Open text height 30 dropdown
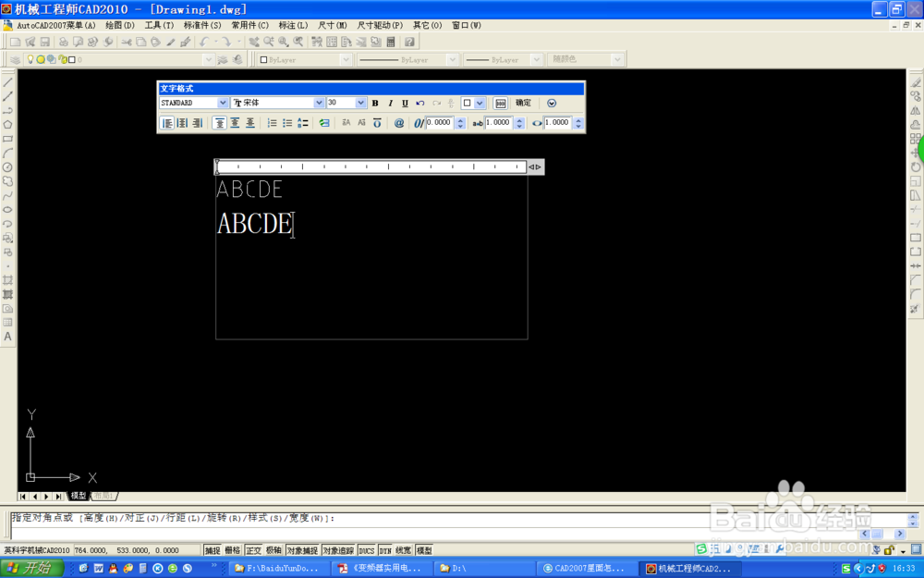924x578 pixels. (x=360, y=103)
